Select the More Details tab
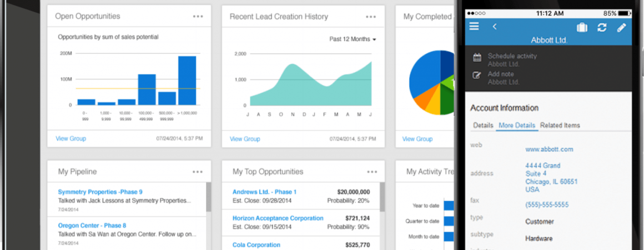 click(x=517, y=126)
